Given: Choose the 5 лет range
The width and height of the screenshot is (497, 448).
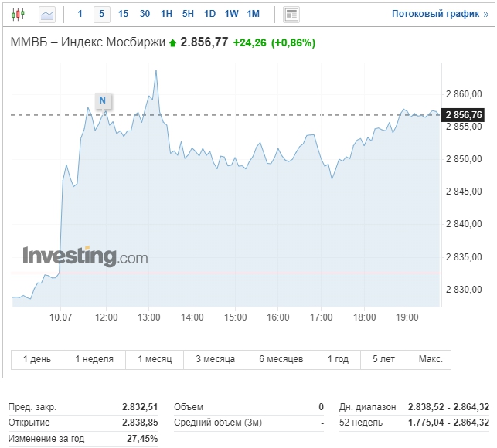Looking at the screenshot, I should 383,359.
